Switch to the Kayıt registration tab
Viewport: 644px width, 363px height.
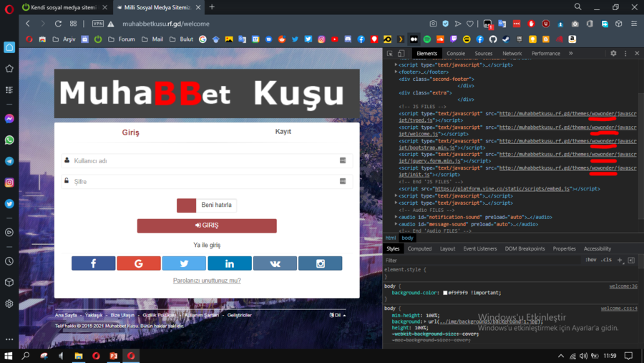[283, 132]
